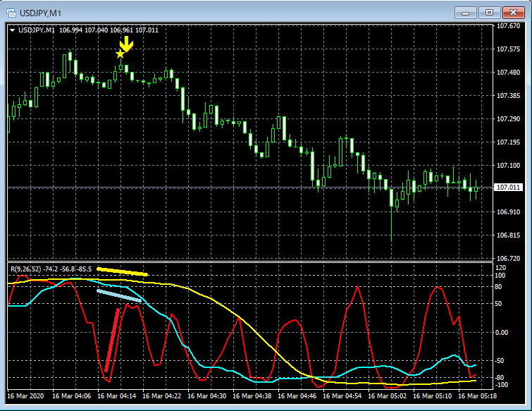The width and height of the screenshot is (532, 411).
Task: Click the 16 Mar 04:14 time label
Action: pos(117,396)
